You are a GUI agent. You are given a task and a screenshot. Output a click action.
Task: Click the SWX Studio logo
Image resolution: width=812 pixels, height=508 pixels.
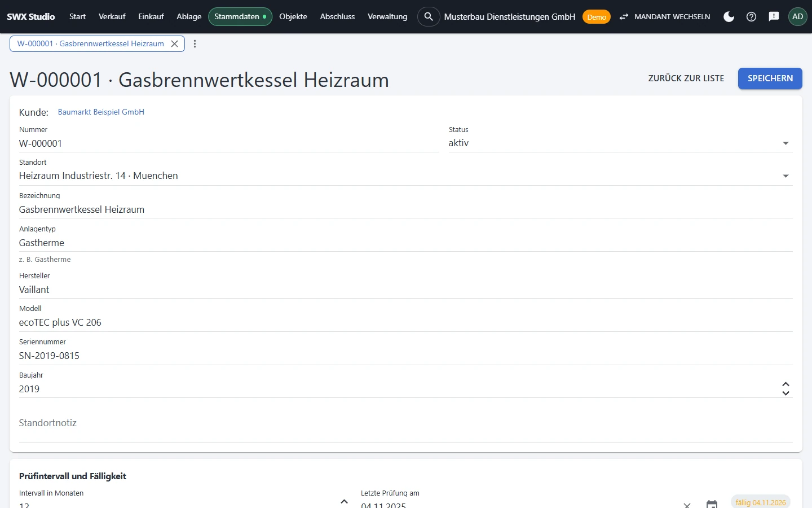click(31, 17)
